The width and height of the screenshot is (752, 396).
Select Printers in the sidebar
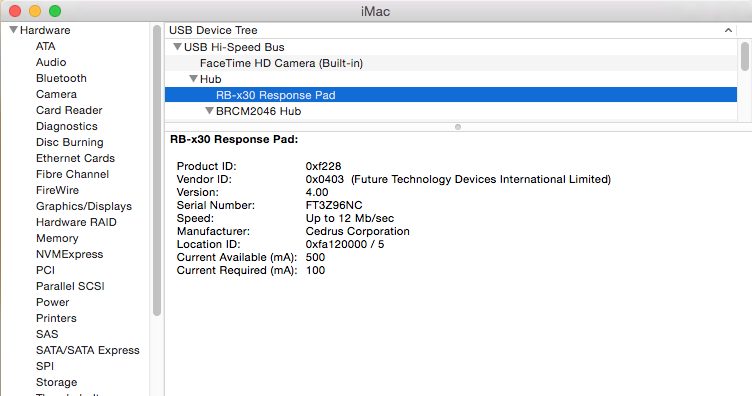[56, 318]
